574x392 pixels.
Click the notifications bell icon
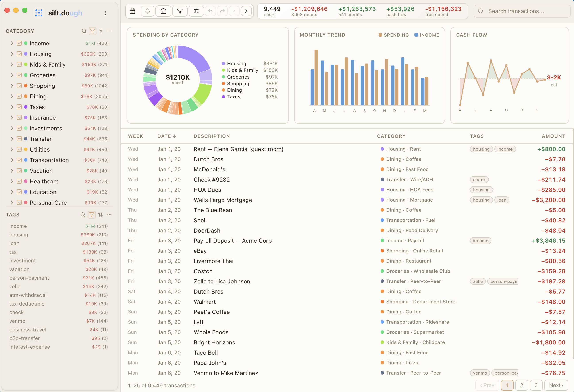[x=147, y=11]
